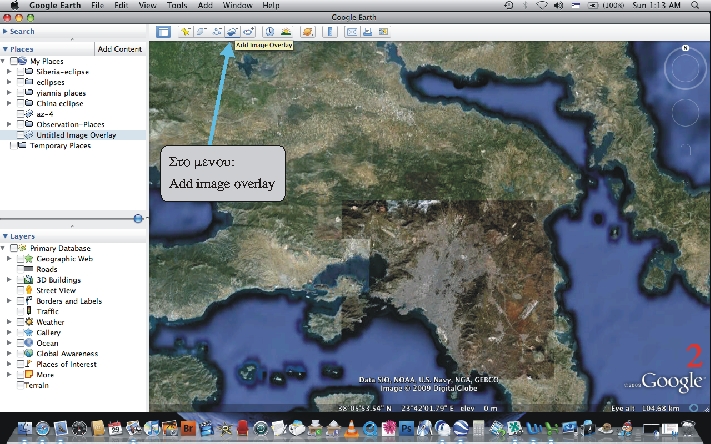The height and width of the screenshot is (444, 711).
Task: Open the Add menu
Action: click(x=205, y=5)
